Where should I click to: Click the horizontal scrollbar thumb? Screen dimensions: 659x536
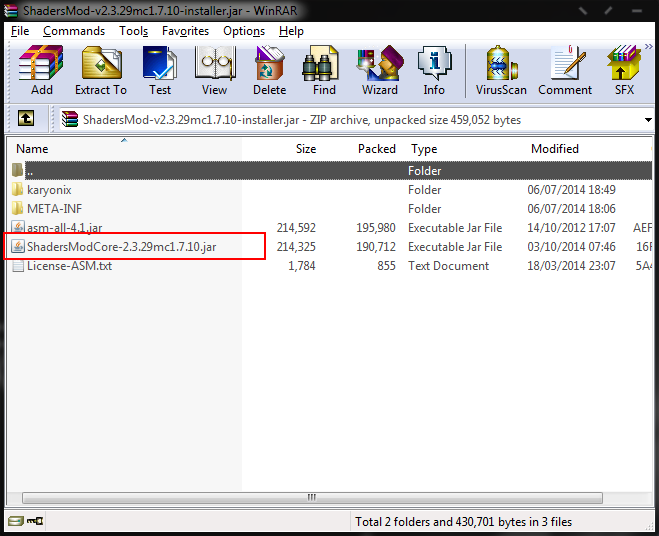tap(312, 498)
